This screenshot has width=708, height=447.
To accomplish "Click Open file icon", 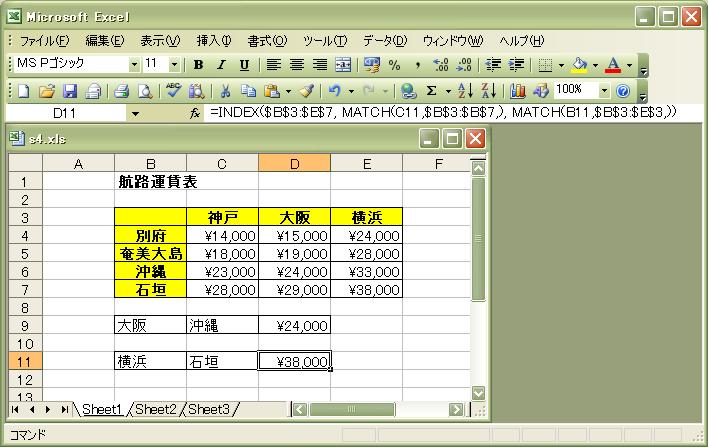I will point(47,91).
